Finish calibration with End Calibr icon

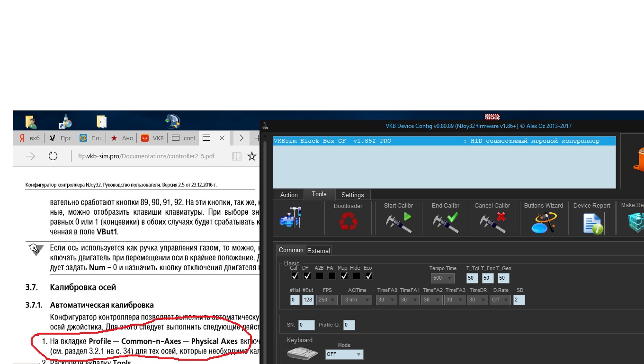tap(446, 223)
